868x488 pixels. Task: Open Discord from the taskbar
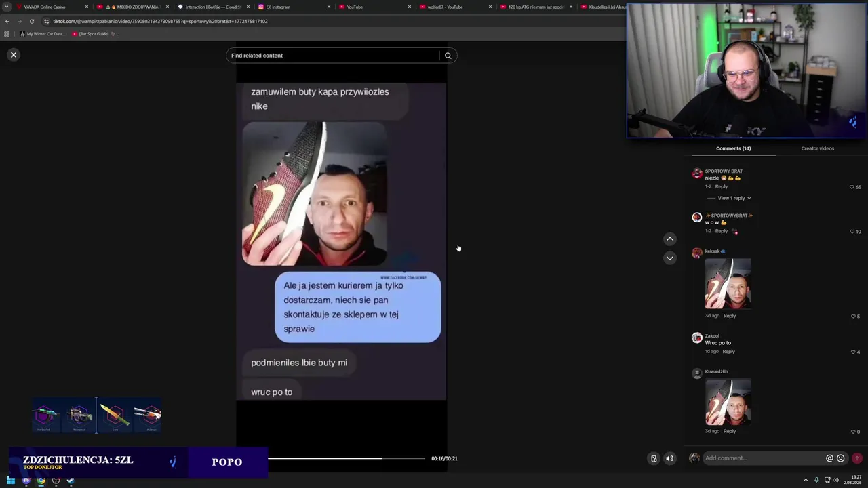[26, 481]
